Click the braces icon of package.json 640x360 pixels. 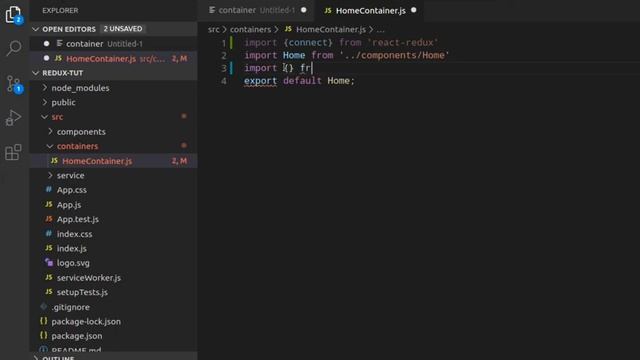tap(43, 336)
